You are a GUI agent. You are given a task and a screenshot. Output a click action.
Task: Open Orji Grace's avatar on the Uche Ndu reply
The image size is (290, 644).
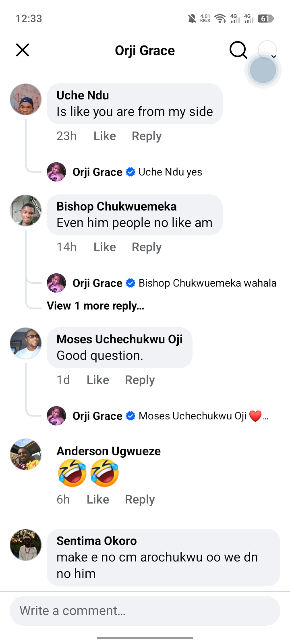[x=56, y=172]
